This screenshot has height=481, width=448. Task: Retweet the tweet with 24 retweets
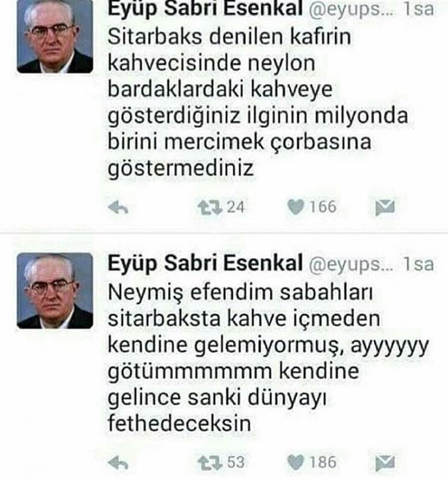(210, 207)
